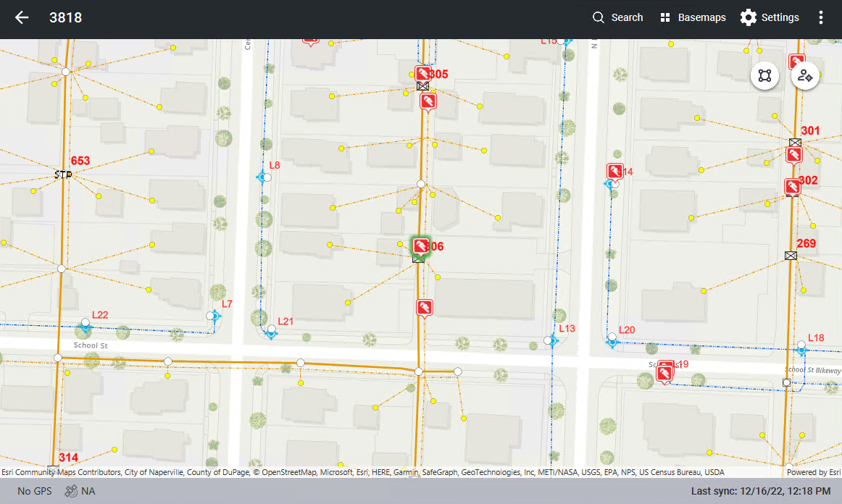Screen dimensions: 842x504
Task: Select the crossed-box valve at 269
Action: point(791,255)
